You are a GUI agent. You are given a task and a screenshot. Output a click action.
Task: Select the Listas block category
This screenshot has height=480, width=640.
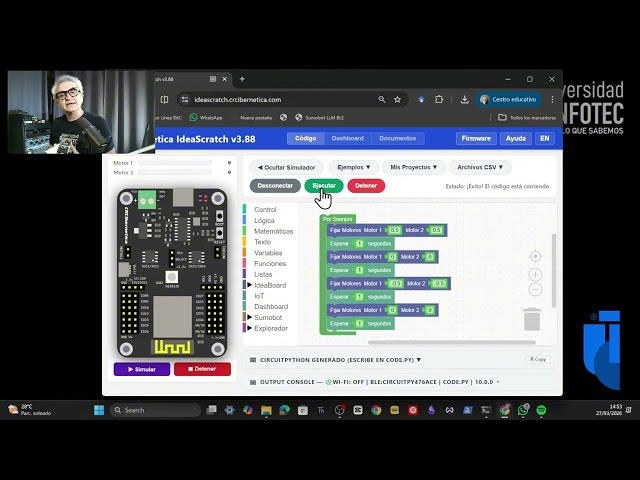pos(263,274)
